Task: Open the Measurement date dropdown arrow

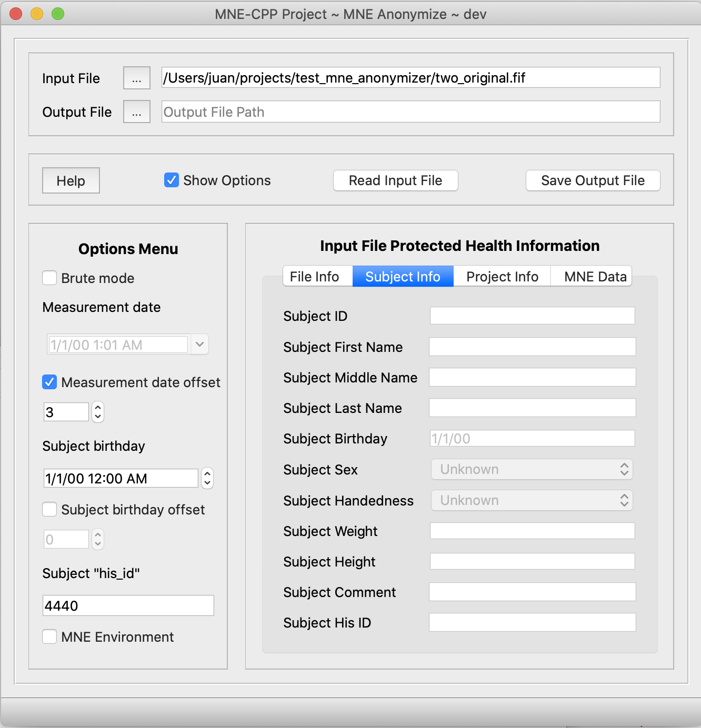Action: pyautogui.click(x=199, y=345)
